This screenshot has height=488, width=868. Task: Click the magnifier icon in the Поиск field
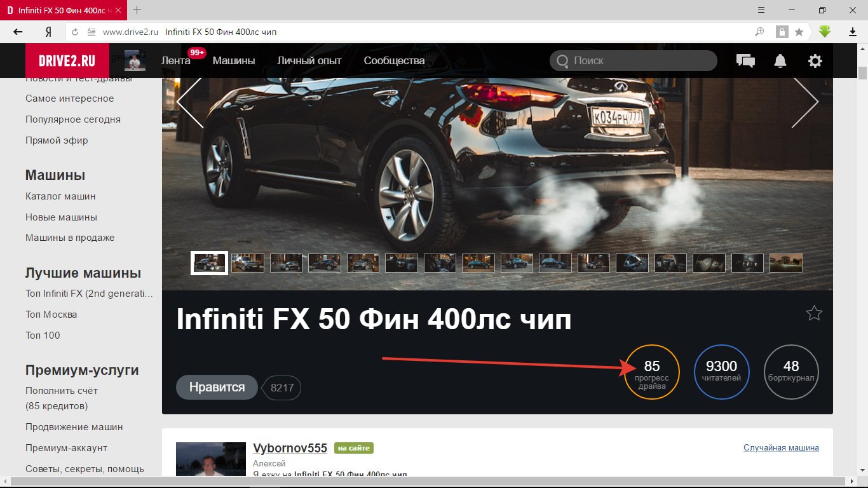tap(562, 61)
